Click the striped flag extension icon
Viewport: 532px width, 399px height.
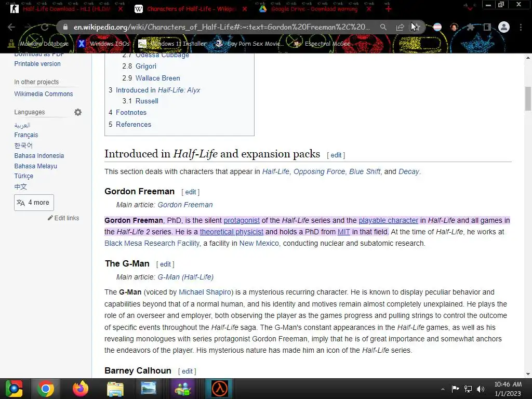pyautogui.click(x=437, y=27)
